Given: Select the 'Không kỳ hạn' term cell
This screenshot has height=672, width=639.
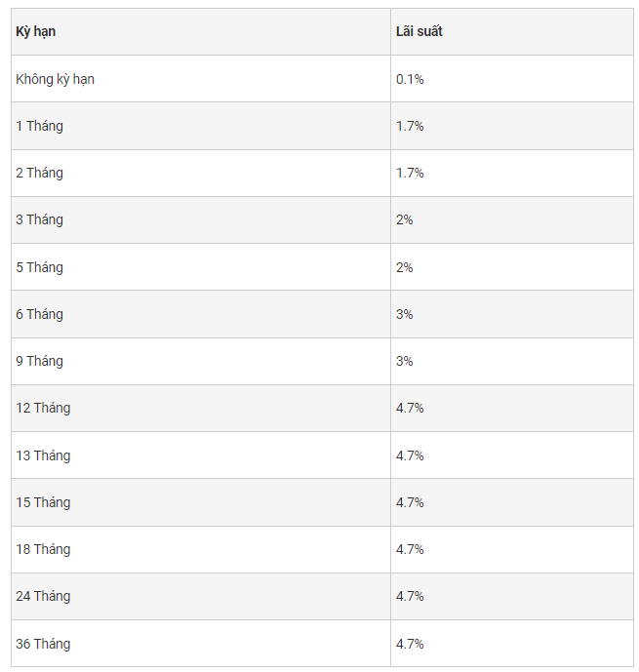Looking at the screenshot, I should tap(201, 79).
